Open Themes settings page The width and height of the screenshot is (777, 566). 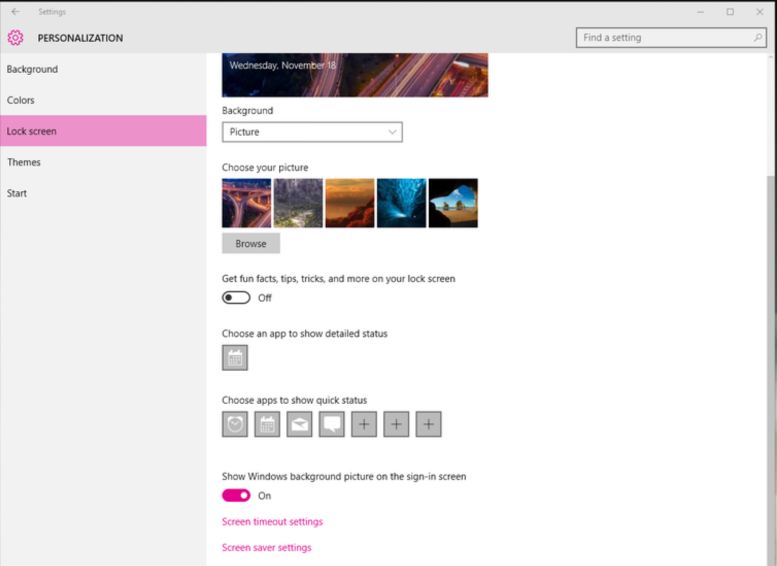click(x=103, y=162)
